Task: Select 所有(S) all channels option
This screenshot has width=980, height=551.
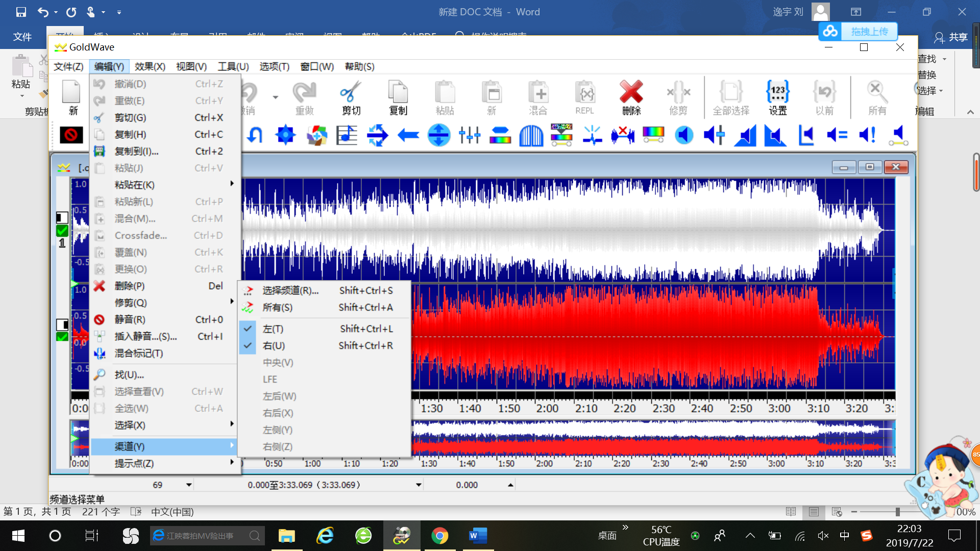Action: [277, 308]
